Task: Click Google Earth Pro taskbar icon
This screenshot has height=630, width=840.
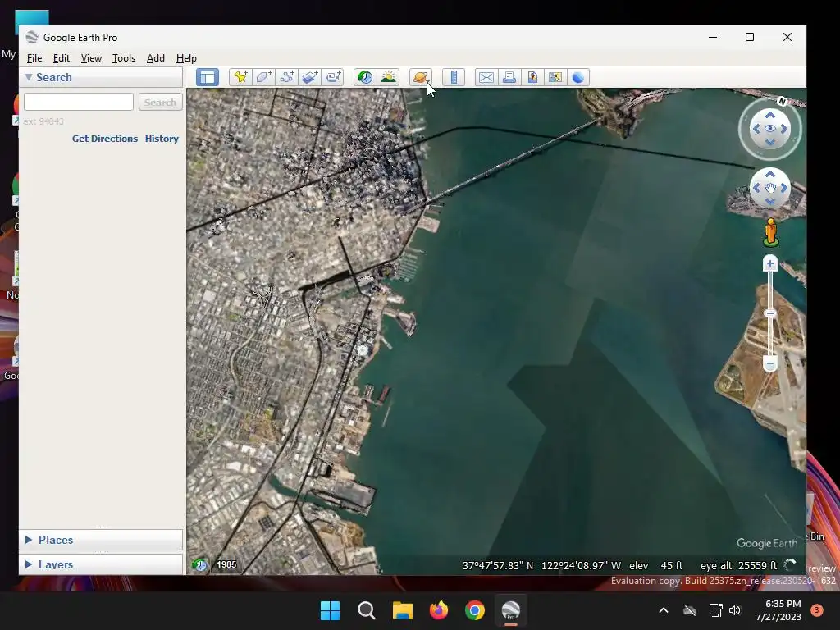Action: (510, 610)
